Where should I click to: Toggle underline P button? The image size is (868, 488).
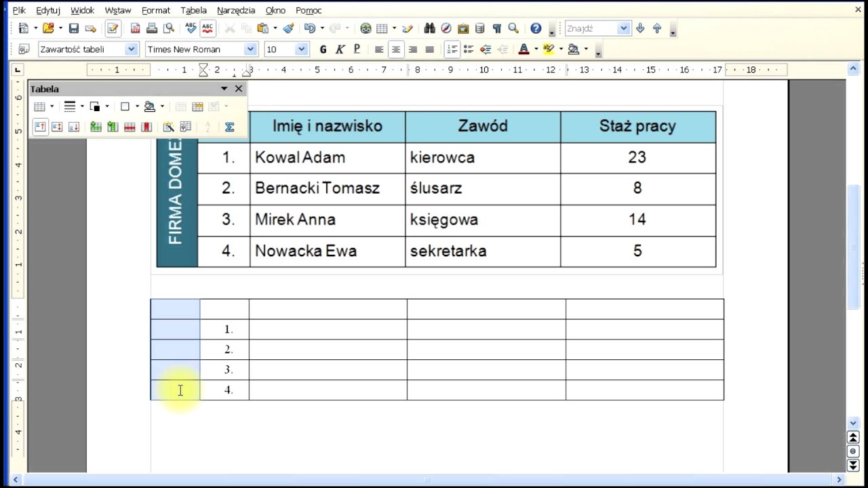coord(357,49)
